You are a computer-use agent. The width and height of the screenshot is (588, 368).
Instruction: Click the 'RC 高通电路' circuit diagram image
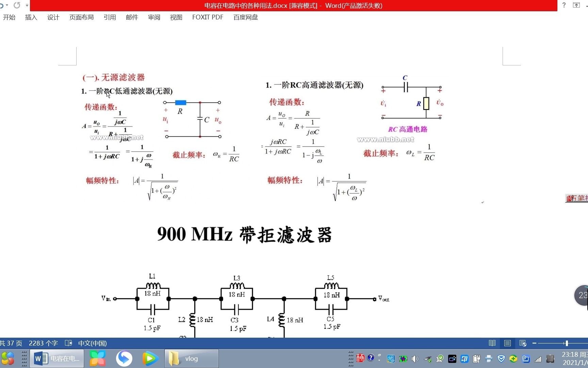pos(411,104)
